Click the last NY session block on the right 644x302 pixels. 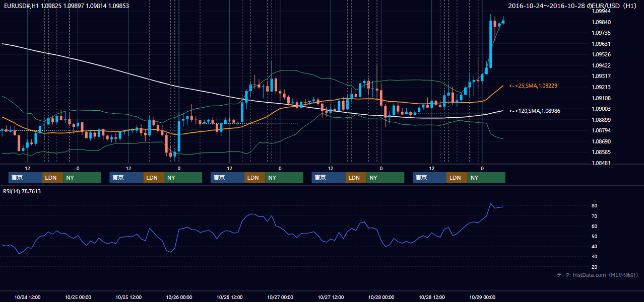[x=486, y=178]
